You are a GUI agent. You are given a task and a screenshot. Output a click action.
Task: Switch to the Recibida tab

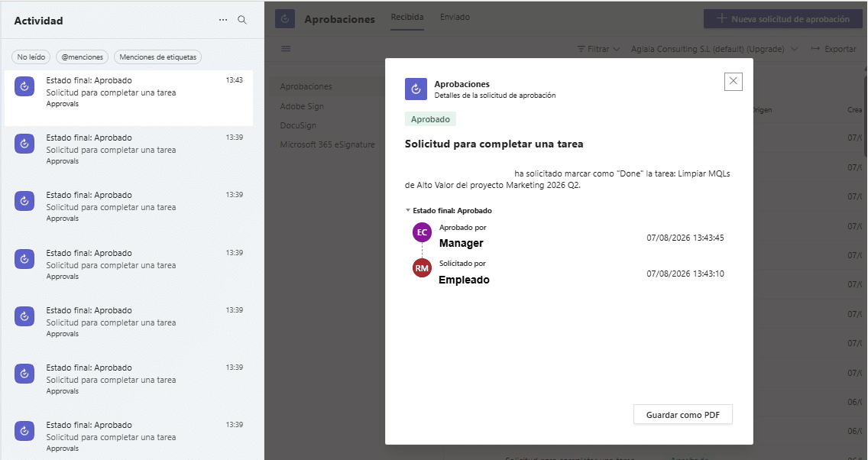click(x=406, y=17)
